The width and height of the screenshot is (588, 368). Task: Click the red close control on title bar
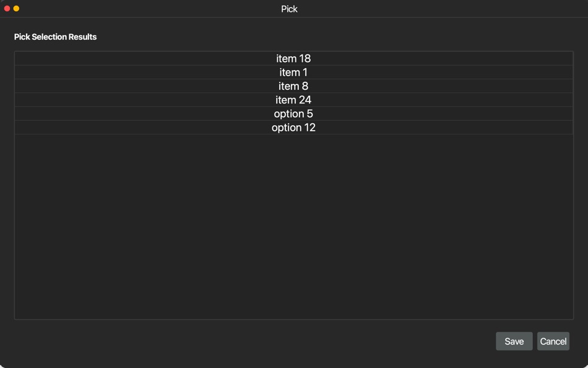[7, 8]
